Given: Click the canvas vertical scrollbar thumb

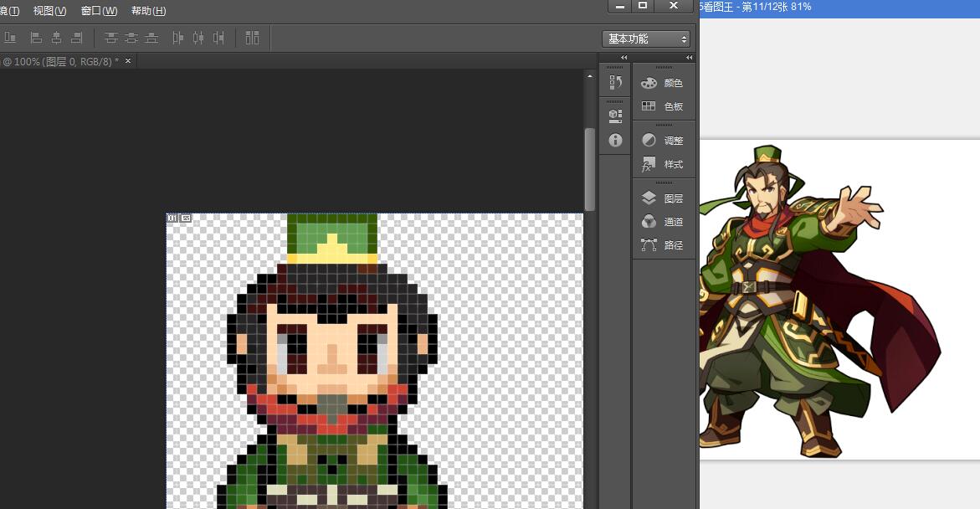Looking at the screenshot, I should (x=589, y=169).
